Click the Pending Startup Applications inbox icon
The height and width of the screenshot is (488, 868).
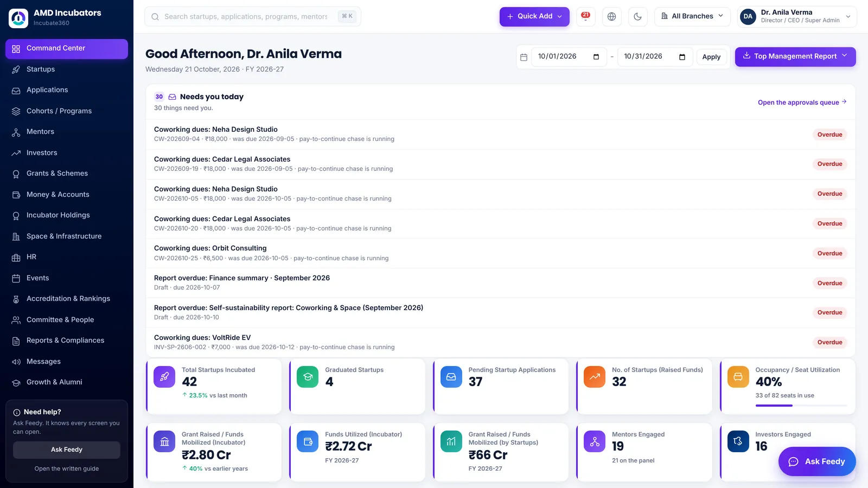pos(451,377)
